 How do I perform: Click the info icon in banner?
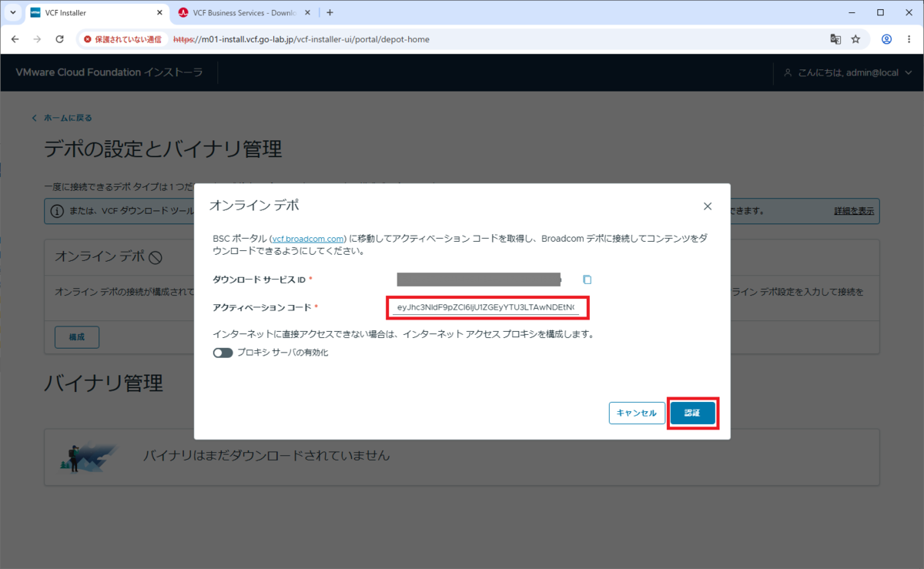pyautogui.click(x=58, y=210)
